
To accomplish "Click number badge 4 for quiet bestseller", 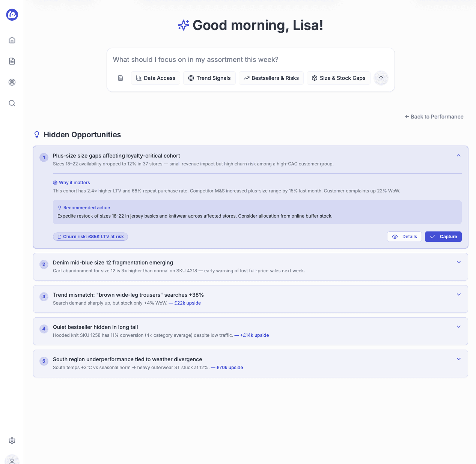I will click(x=44, y=329).
